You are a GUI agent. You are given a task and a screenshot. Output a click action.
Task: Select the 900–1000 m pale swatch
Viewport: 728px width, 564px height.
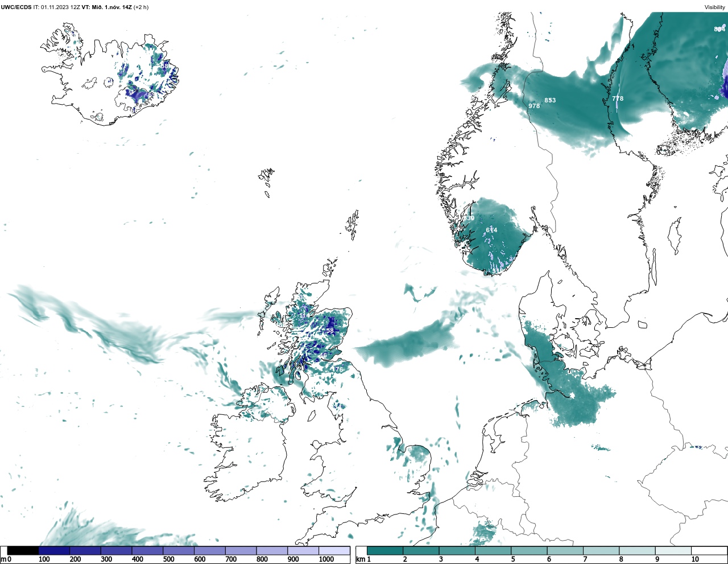pyautogui.click(x=303, y=550)
